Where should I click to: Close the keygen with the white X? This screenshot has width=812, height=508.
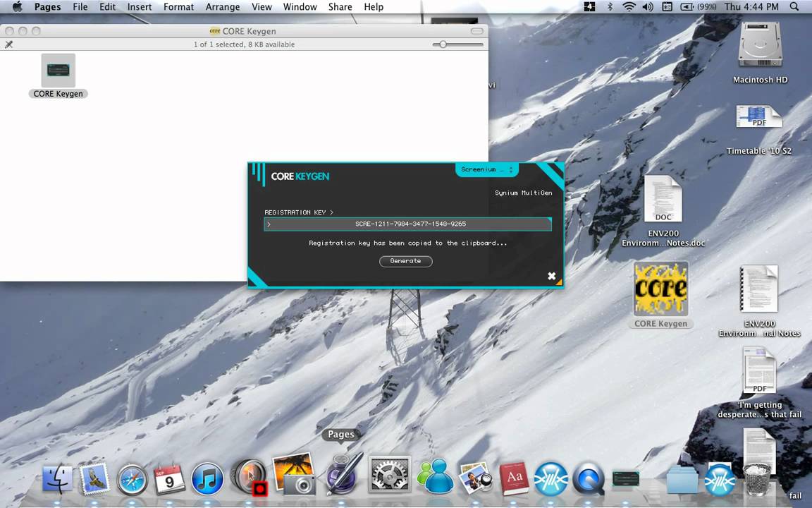pyautogui.click(x=551, y=276)
